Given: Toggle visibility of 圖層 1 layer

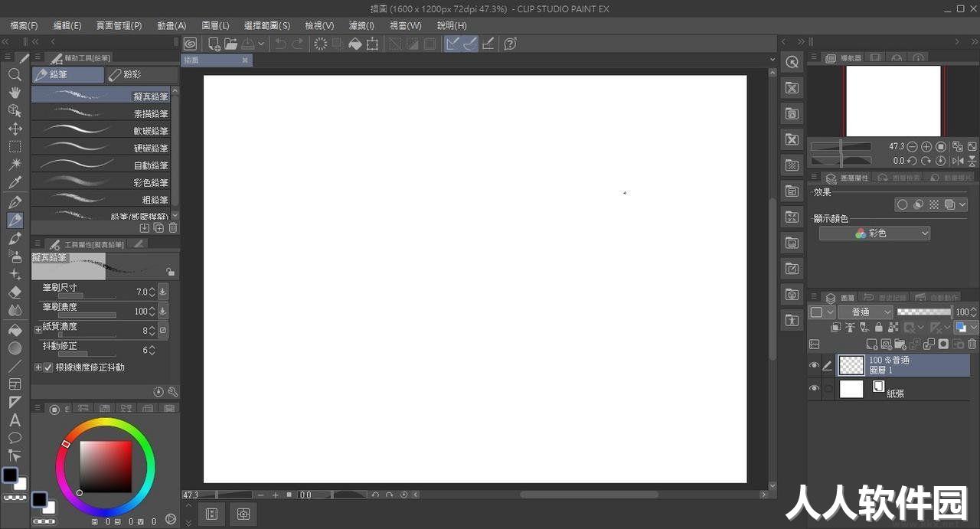Looking at the screenshot, I should [814, 365].
